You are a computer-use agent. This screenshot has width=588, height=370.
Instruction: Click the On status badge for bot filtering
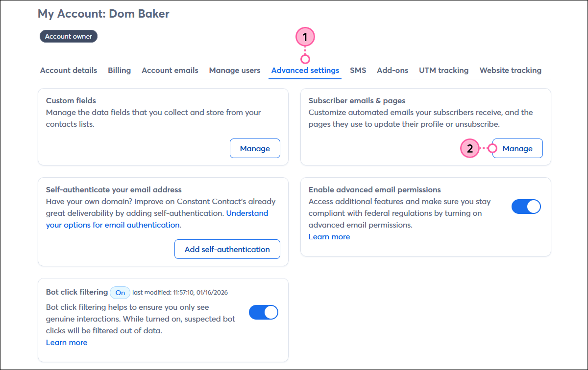120,292
